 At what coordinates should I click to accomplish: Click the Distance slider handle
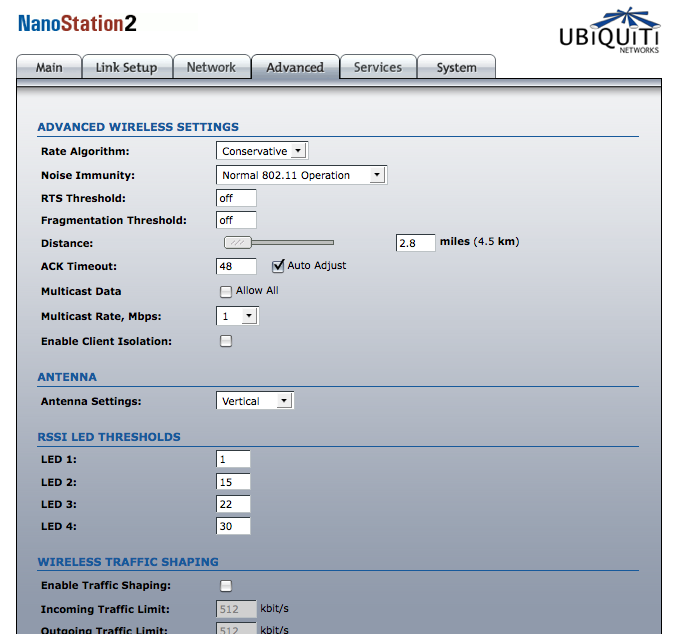coord(238,243)
